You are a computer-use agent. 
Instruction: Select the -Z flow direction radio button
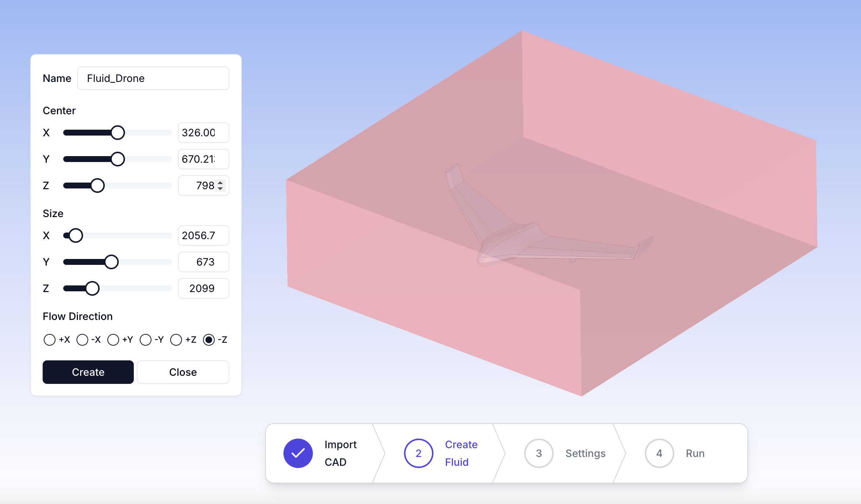point(209,340)
